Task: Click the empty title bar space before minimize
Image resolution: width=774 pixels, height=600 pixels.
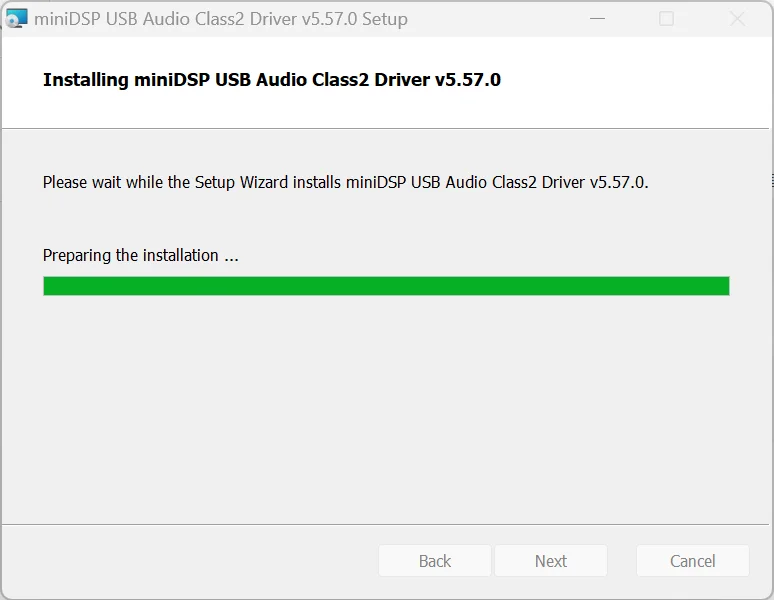Action: pos(490,19)
